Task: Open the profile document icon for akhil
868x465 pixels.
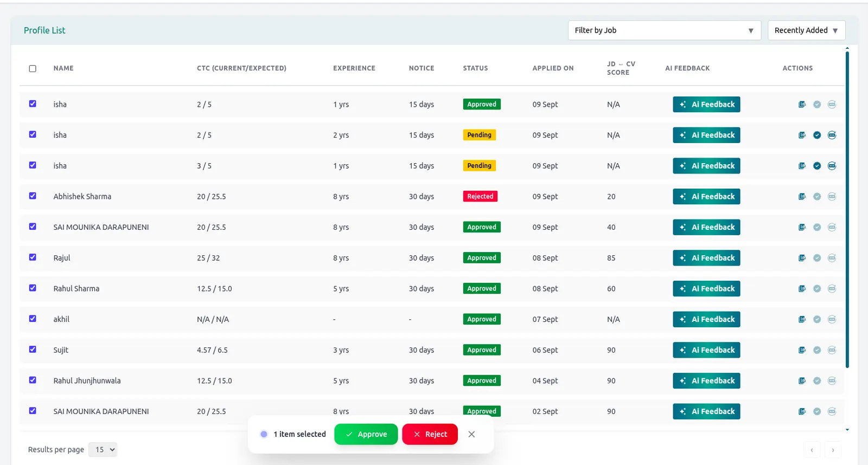Action: [802, 320]
